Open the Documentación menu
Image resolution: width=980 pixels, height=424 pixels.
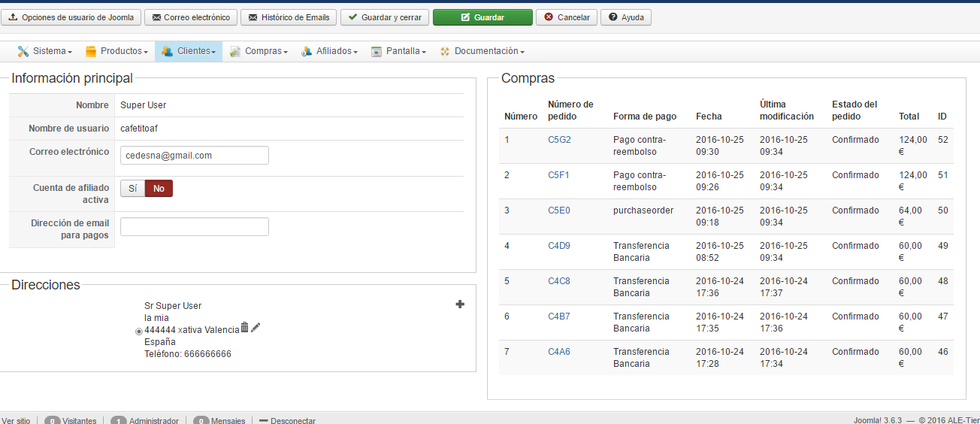(482, 52)
